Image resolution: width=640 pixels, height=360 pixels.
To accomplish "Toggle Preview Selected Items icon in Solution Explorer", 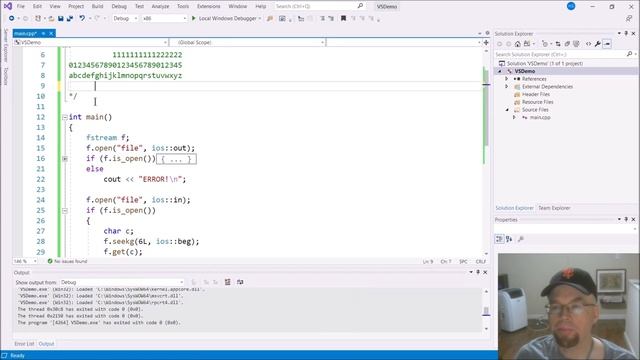I will [607, 44].
